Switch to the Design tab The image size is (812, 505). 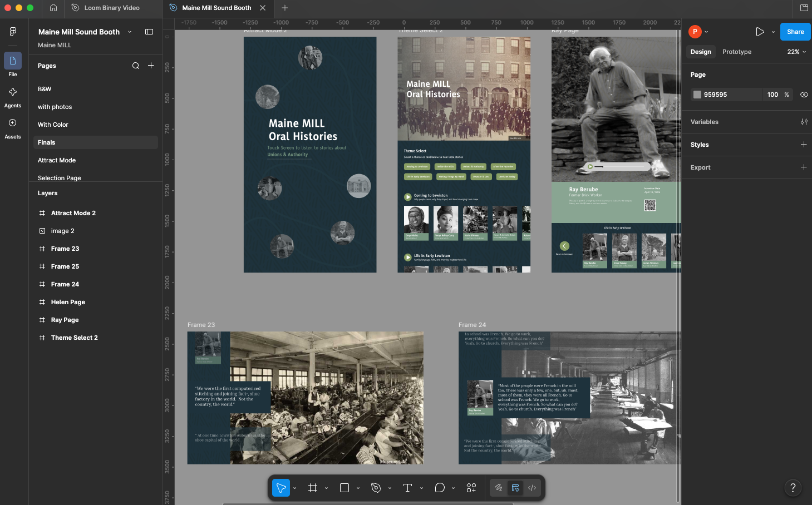click(701, 52)
